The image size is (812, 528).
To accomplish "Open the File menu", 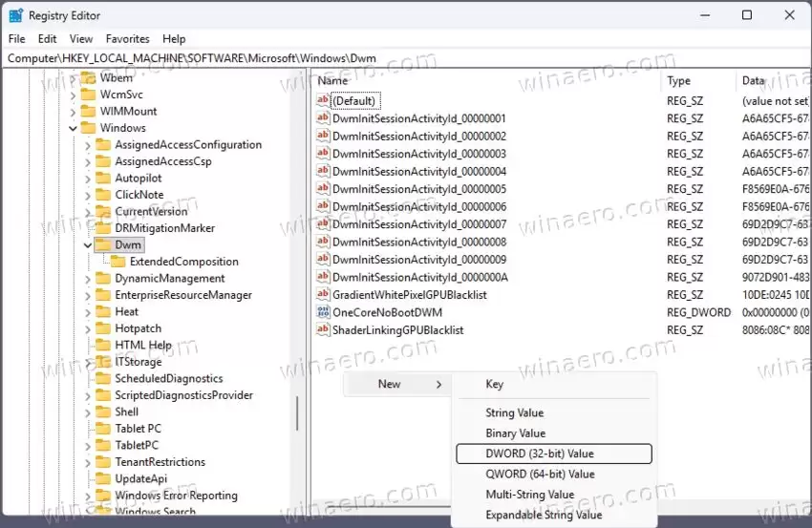I will (16, 39).
